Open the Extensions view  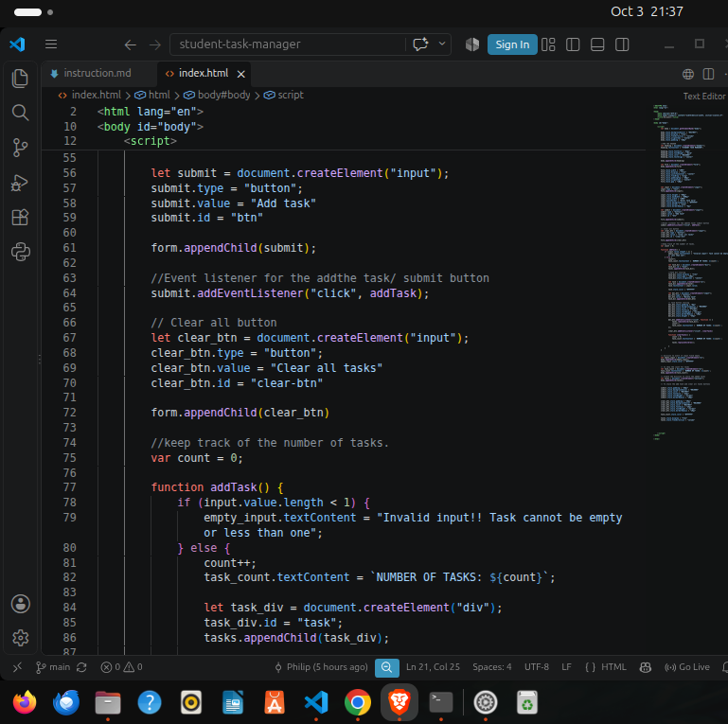pyautogui.click(x=20, y=218)
